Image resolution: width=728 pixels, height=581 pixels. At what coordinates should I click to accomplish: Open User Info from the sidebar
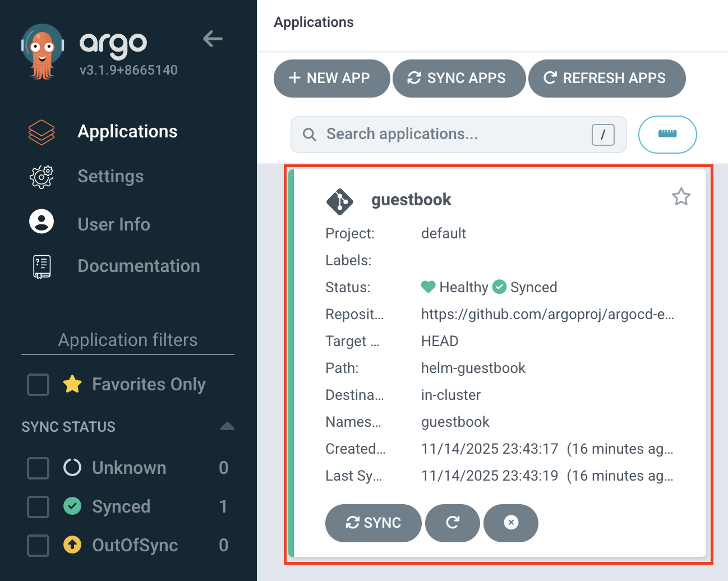[x=114, y=224]
